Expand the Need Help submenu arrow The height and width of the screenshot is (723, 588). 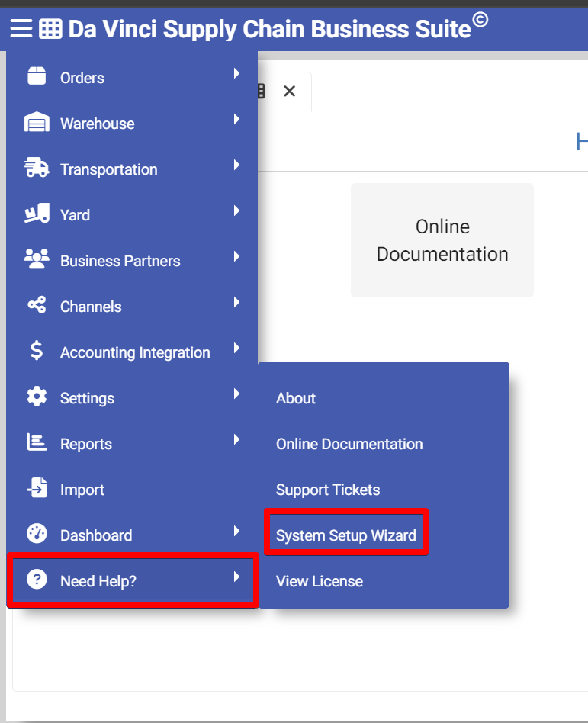click(236, 577)
